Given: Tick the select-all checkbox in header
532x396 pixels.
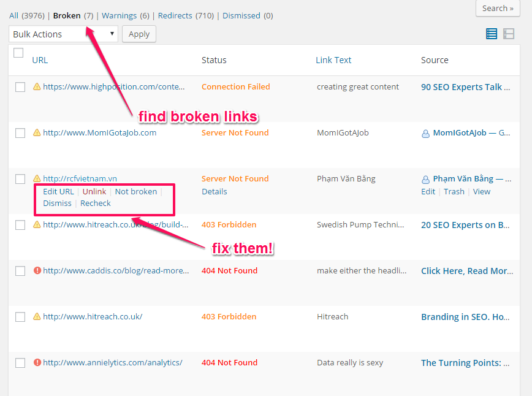Looking at the screenshot, I should (18, 53).
